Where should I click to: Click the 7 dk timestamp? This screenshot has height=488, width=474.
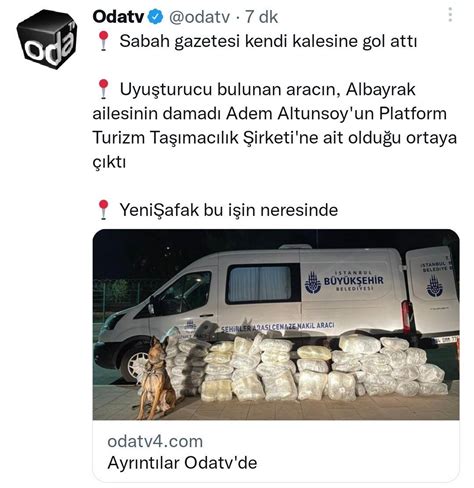pos(262,17)
